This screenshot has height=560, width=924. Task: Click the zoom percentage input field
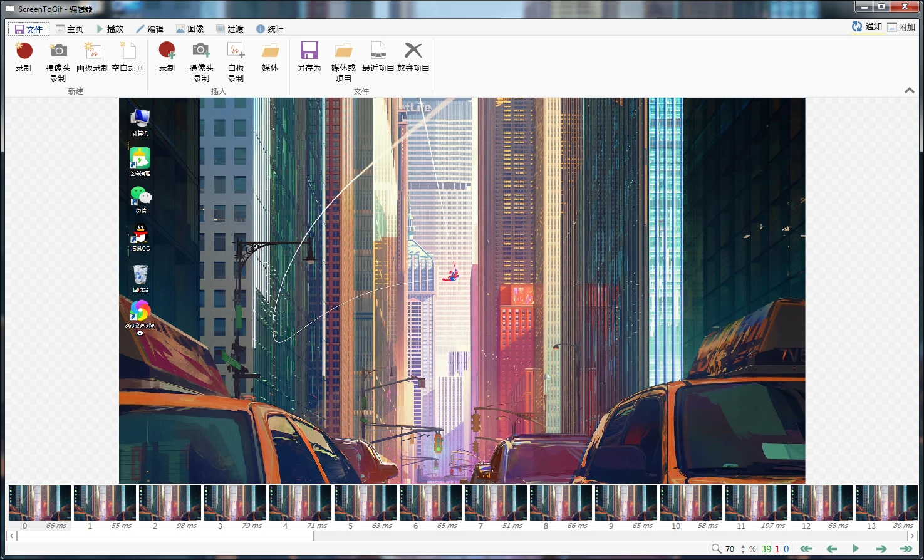tap(730, 549)
